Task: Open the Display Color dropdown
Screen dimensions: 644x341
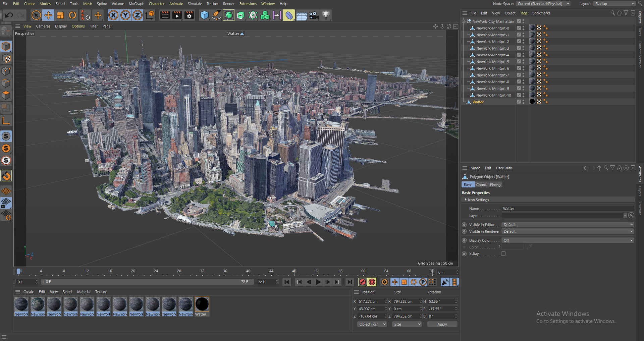Action: pyautogui.click(x=567, y=240)
